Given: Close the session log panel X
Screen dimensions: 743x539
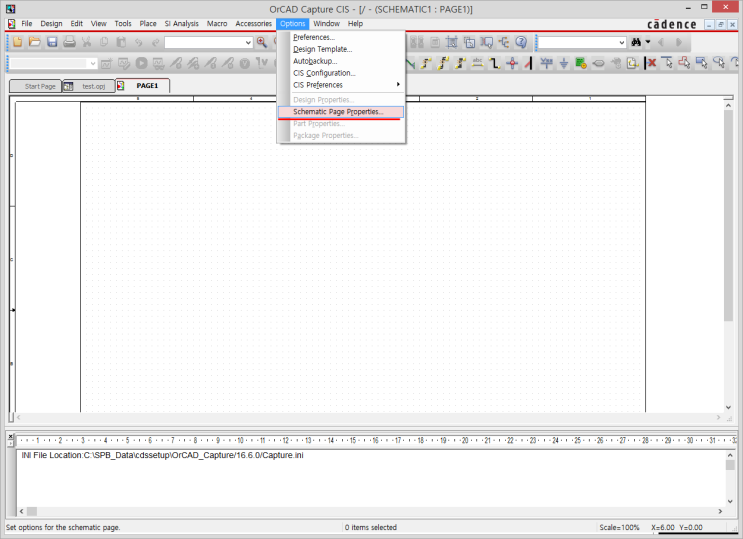Looking at the screenshot, I should point(10,437).
